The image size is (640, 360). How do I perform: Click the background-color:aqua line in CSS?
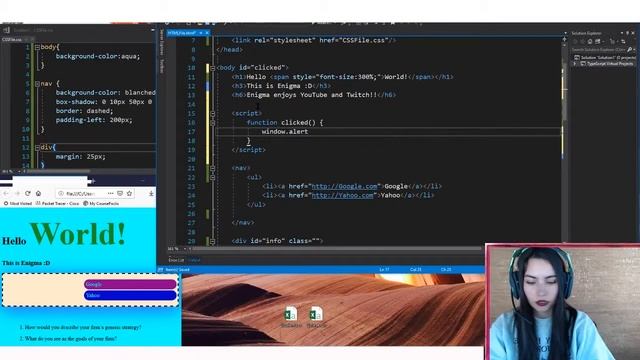click(x=98, y=56)
